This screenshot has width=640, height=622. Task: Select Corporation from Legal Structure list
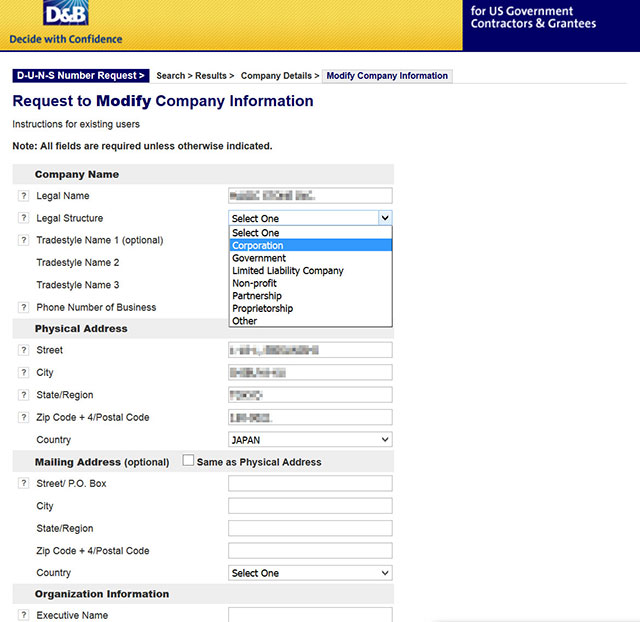pyautogui.click(x=310, y=245)
